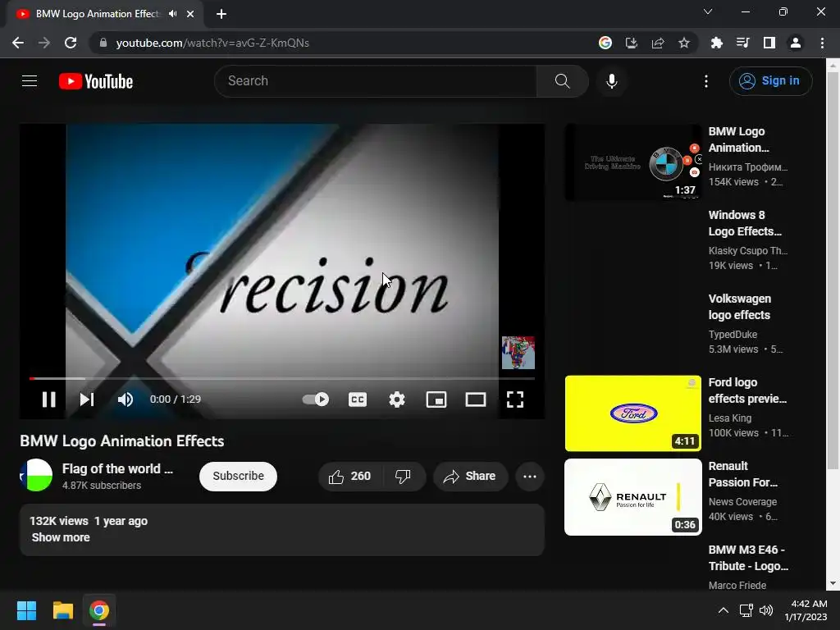This screenshot has height=630, width=840.
Task: Share the BMW Logo video
Action: pyautogui.click(x=470, y=477)
